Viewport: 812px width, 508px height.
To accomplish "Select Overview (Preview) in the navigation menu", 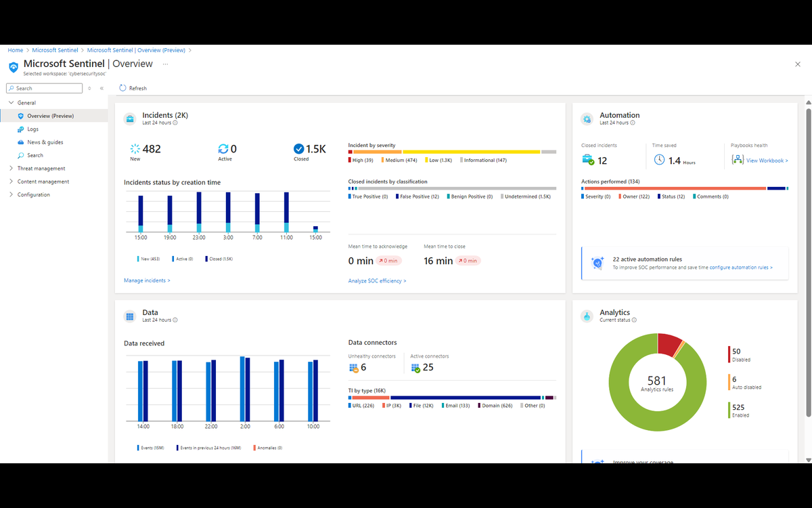I will [x=54, y=116].
